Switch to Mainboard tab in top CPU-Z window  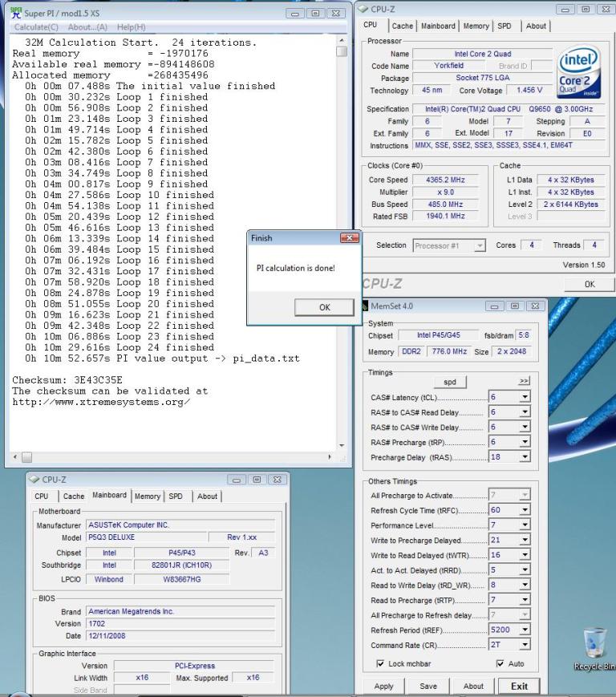click(438, 26)
